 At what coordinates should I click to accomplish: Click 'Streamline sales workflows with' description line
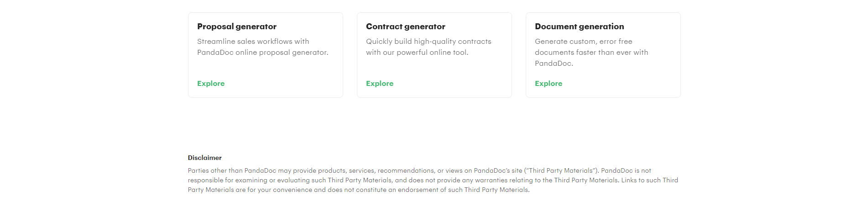[253, 42]
